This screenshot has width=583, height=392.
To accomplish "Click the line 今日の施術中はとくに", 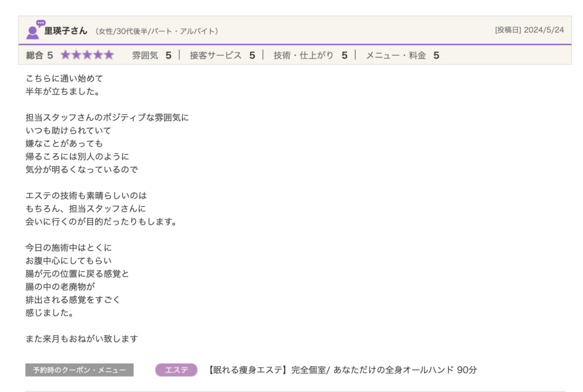I will pyautogui.click(x=69, y=247).
